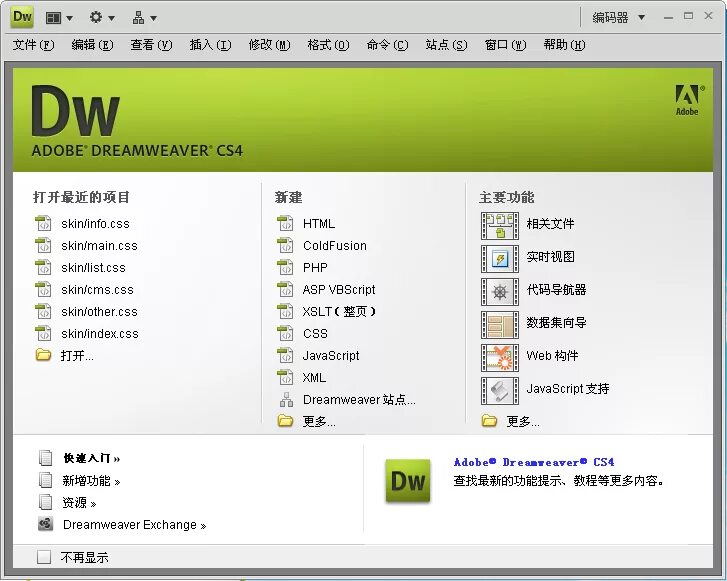Open the 新增功能 » link
The image size is (727, 581).
coord(91,481)
